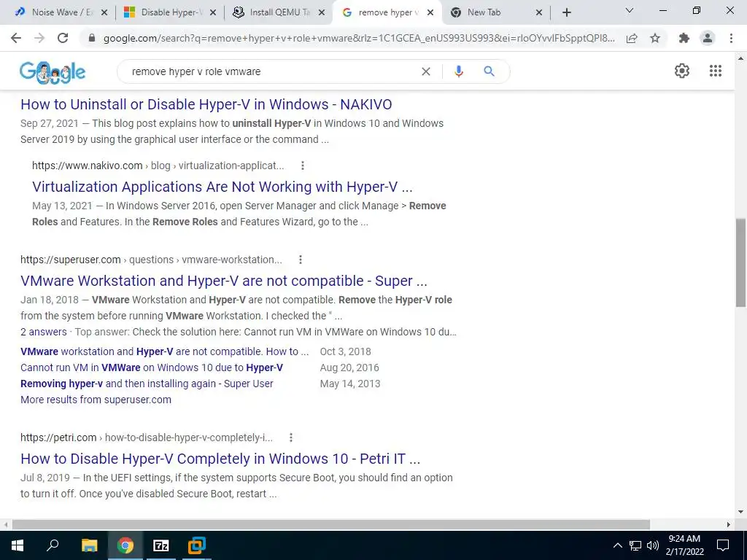This screenshot has width=747, height=560.
Task: Open Removing hyper-v and installing again link
Action: tap(147, 384)
